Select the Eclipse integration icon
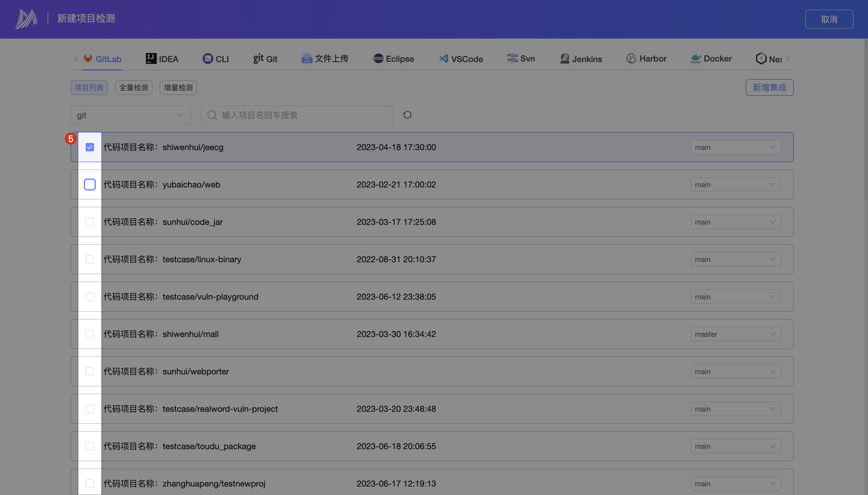This screenshot has height=495, width=868. [378, 58]
